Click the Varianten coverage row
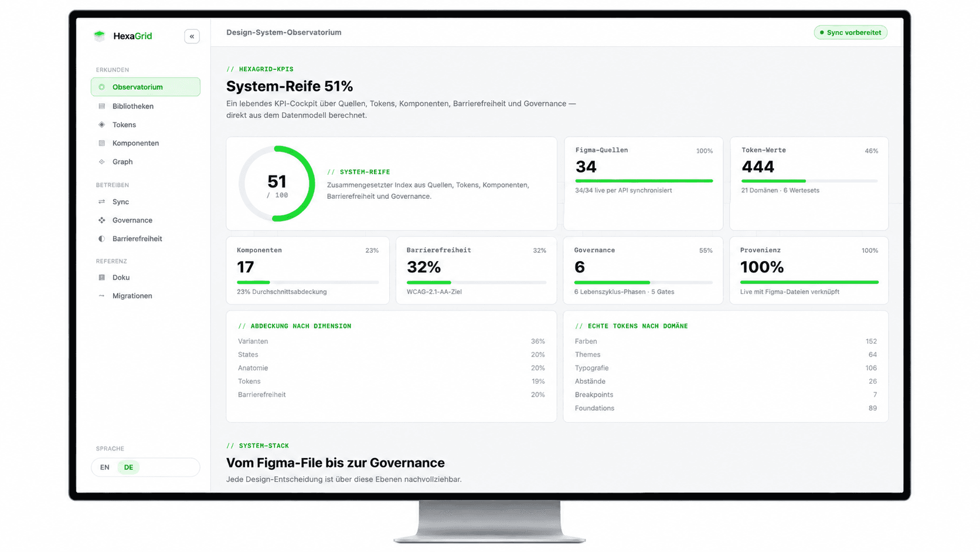The height and width of the screenshot is (552, 980). 392,341
